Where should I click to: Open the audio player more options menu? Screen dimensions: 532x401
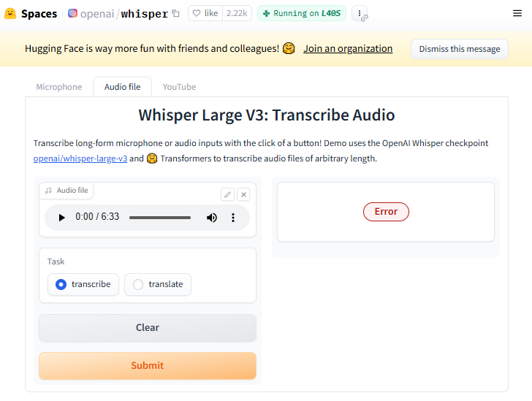(x=233, y=218)
